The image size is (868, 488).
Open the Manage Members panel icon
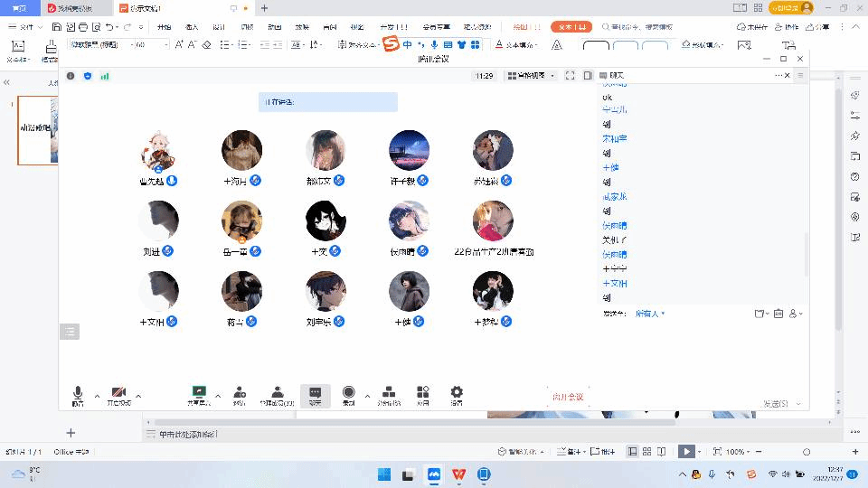(x=277, y=394)
